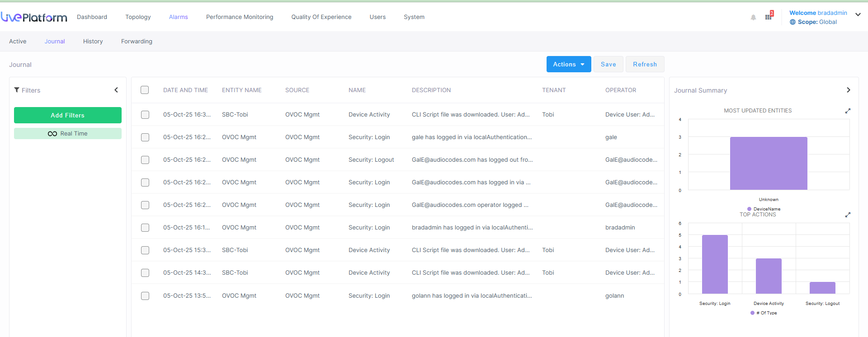
Task: Select the golann login row checkbox
Action: pyautogui.click(x=145, y=296)
